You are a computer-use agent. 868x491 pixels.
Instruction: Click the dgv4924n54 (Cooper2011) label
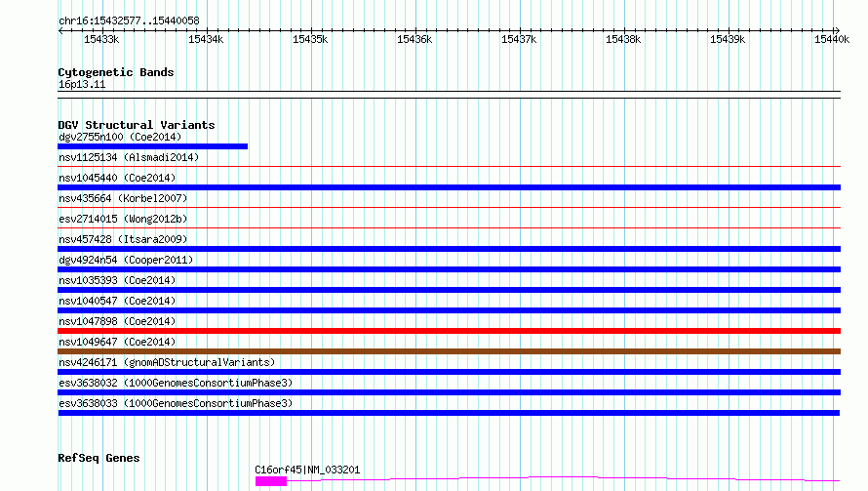[126, 260]
